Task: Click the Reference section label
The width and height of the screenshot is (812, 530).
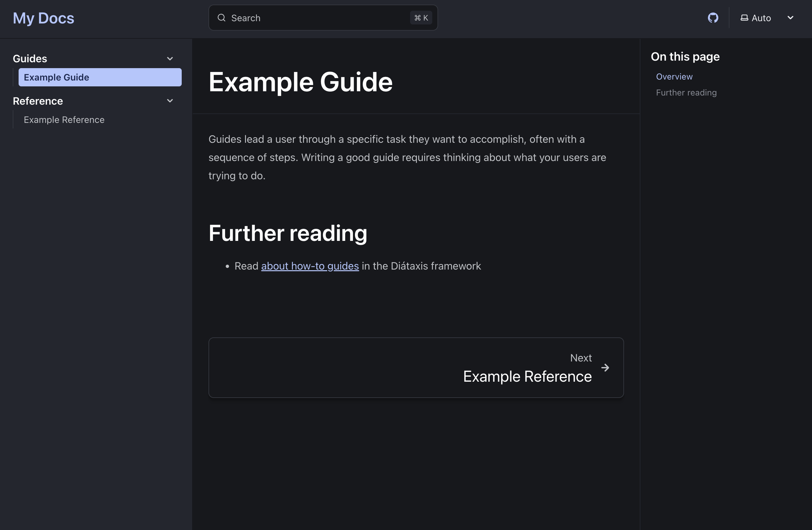Action: pyautogui.click(x=38, y=101)
